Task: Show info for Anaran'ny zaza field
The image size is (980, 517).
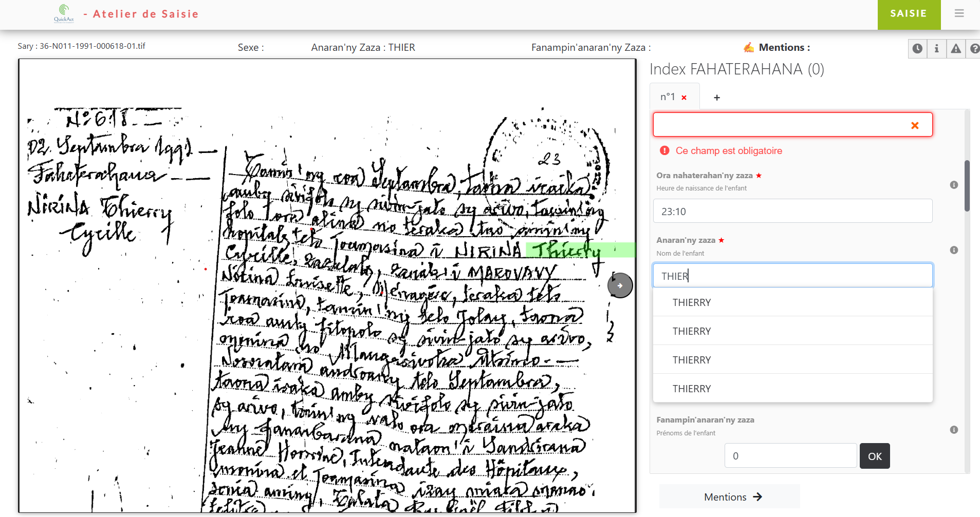Action: [x=954, y=250]
